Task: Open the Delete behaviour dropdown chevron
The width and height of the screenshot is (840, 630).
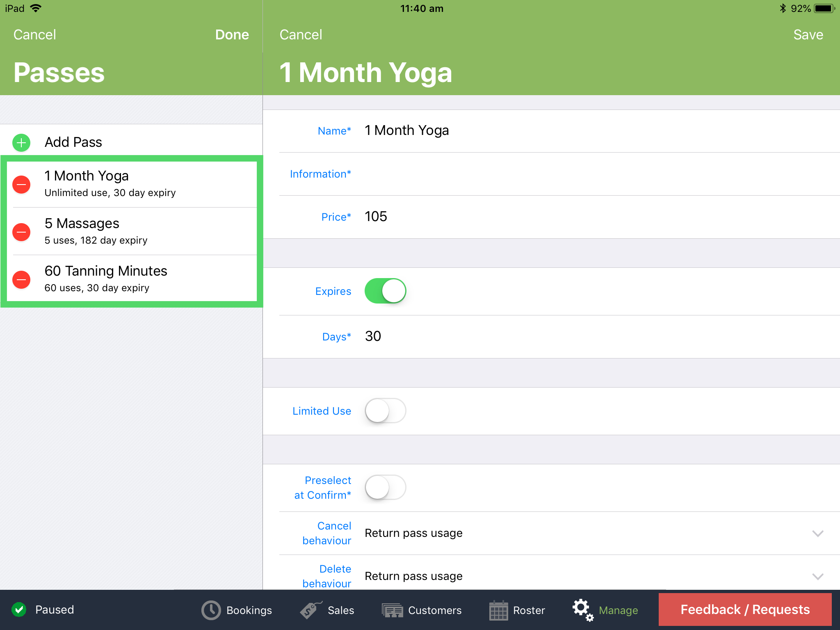Action: click(817, 576)
